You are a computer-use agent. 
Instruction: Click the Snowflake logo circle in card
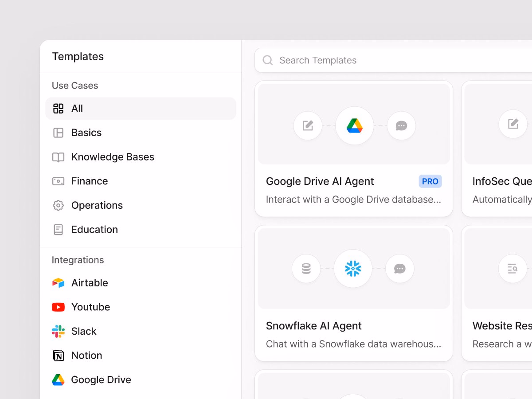pos(353,269)
